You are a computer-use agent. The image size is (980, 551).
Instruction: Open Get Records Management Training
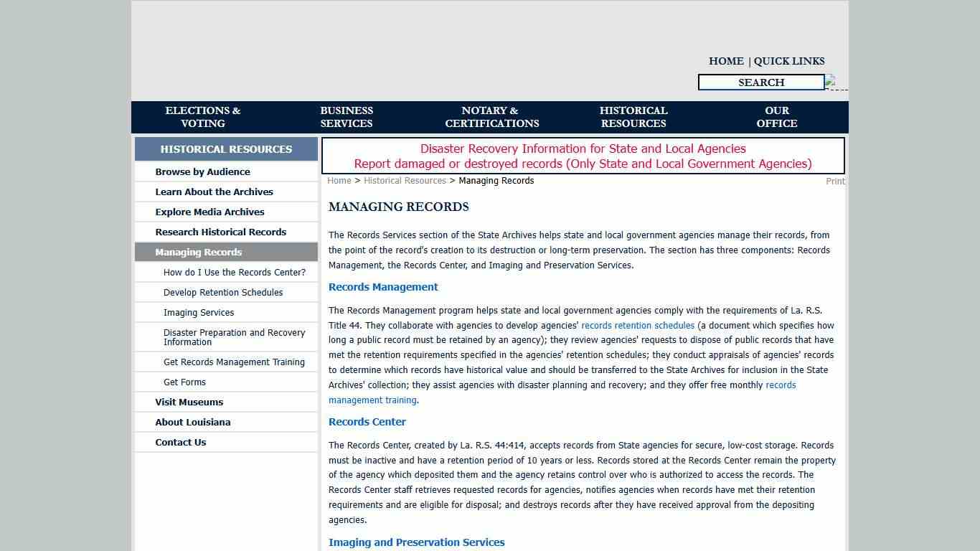[234, 362]
